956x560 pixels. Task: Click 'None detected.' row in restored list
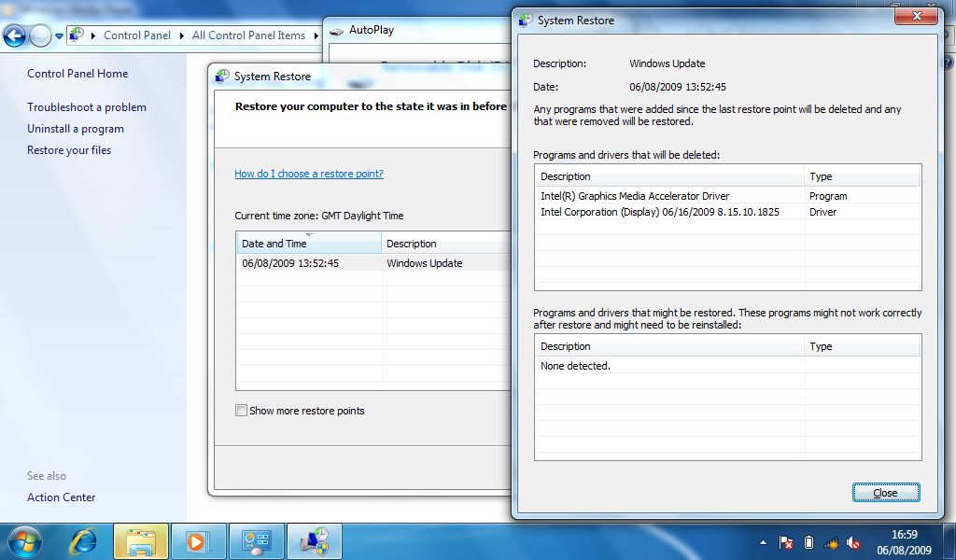point(727,366)
